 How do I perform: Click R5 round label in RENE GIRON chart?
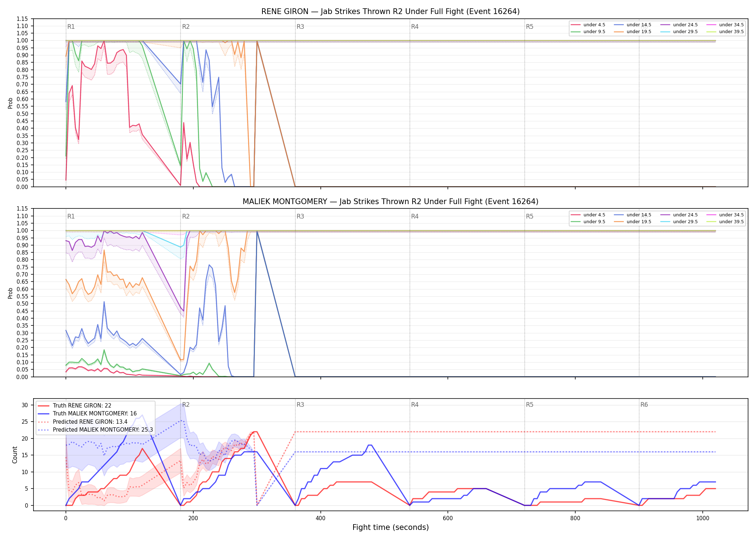(x=530, y=27)
